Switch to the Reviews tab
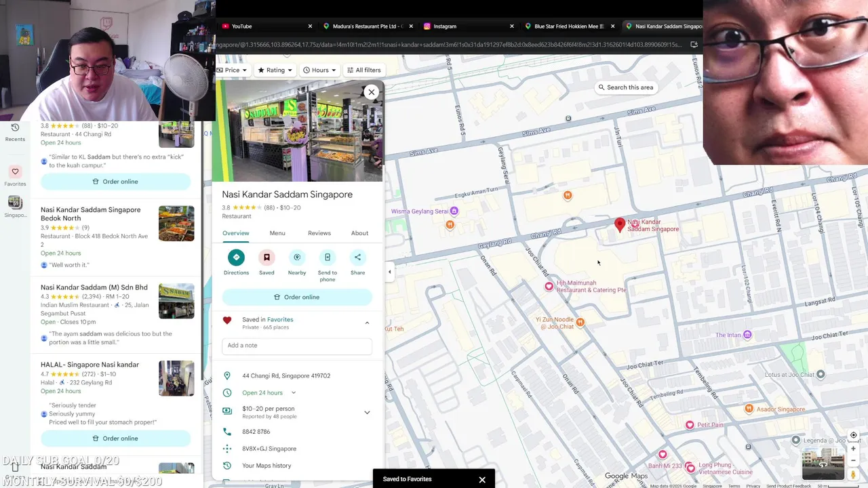The height and width of the screenshot is (488, 868). [319, 233]
